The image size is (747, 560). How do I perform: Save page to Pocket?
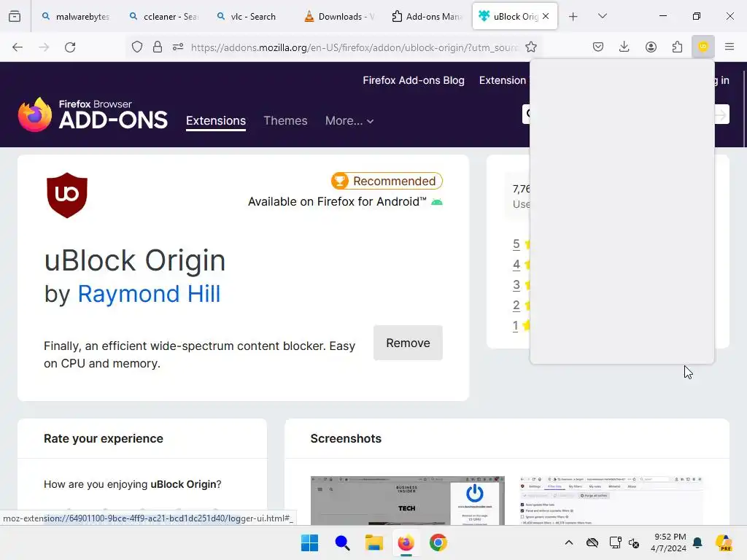pyautogui.click(x=598, y=47)
